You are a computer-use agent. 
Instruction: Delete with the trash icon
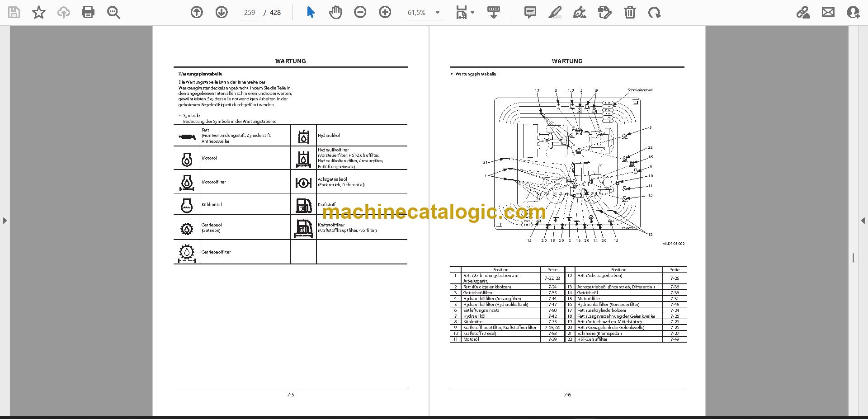pyautogui.click(x=630, y=12)
